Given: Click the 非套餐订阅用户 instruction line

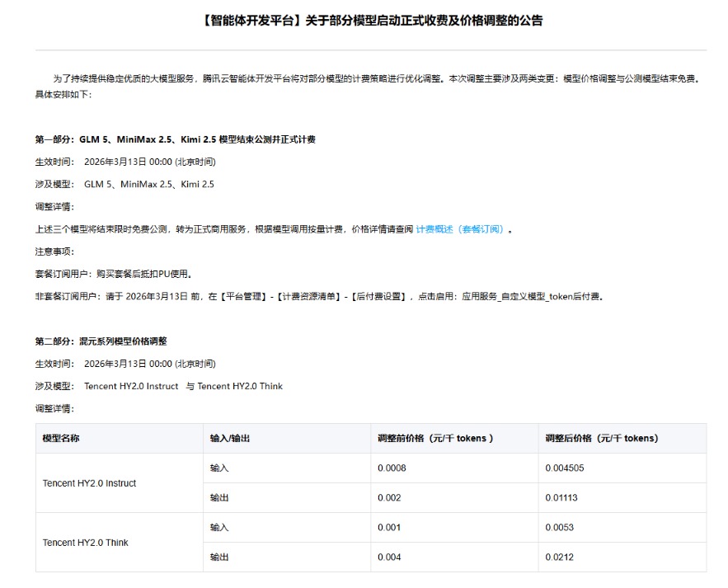Looking at the screenshot, I should click(319, 296).
